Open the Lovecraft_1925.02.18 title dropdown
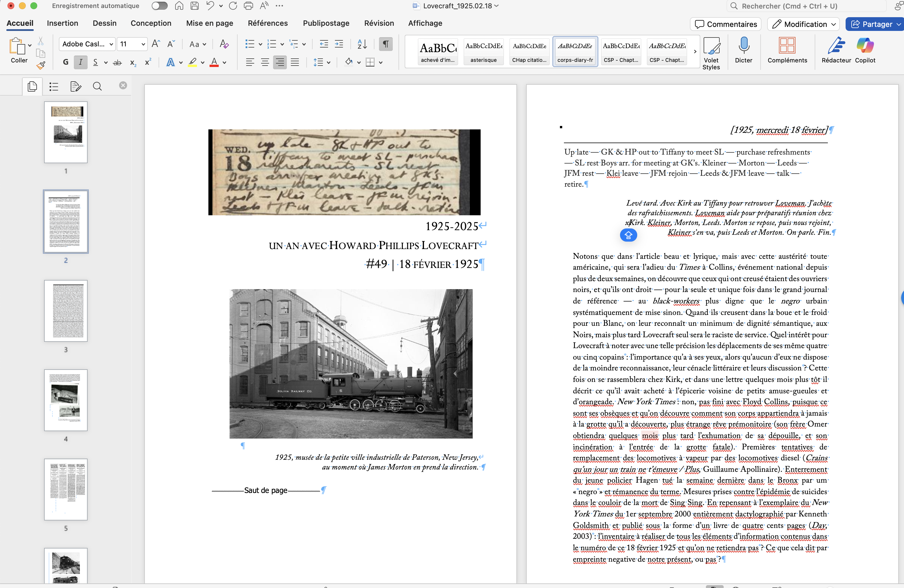The image size is (904, 588). pyautogui.click(x=496, y=6)
